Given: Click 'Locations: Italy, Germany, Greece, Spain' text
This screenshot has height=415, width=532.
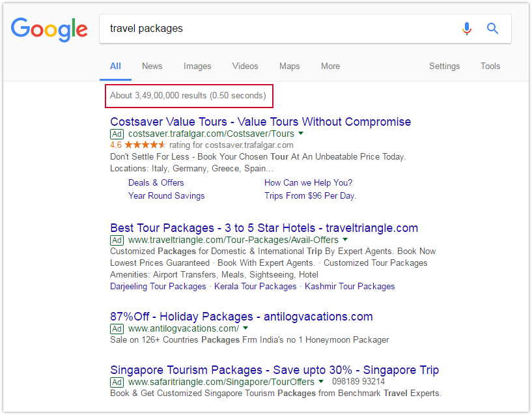Looking at the screenshot, I should tap(191, 168).
